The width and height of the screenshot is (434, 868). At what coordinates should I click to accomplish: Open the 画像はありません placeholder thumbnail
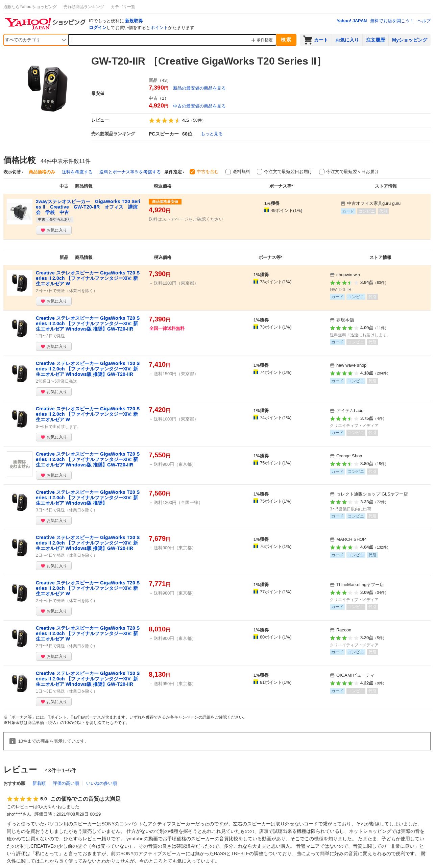point(20,464)
